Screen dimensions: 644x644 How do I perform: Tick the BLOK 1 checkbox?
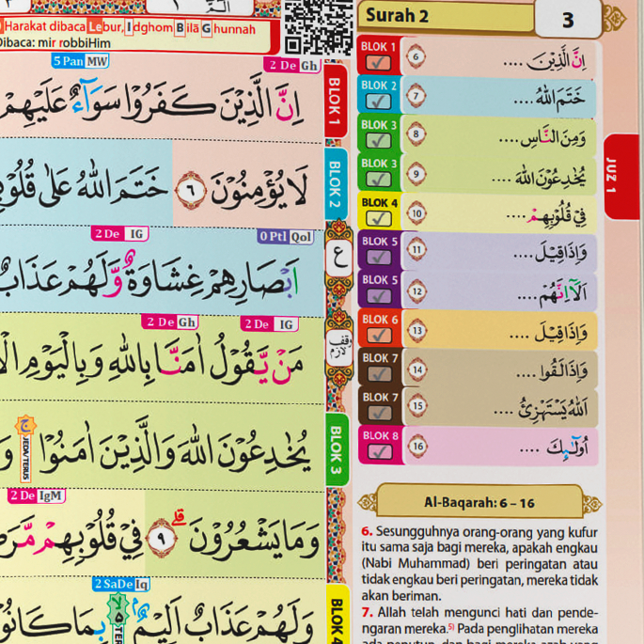(x=379, y=63)
